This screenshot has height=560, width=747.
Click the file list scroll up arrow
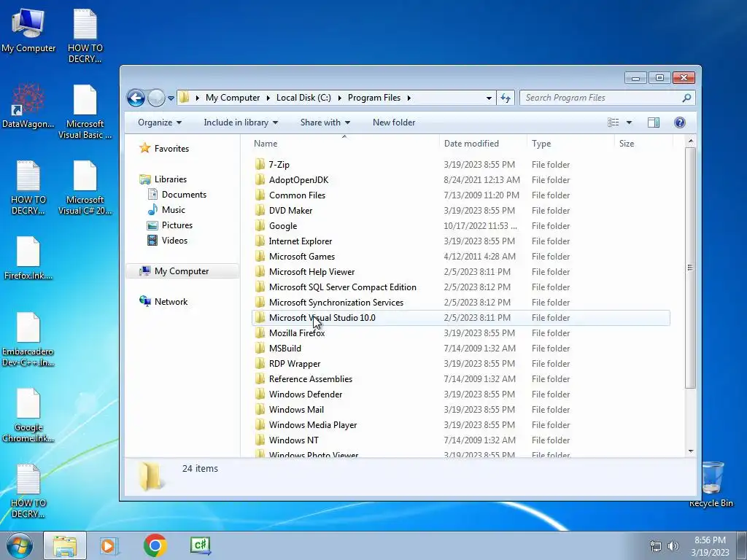(x=691, y=141)
